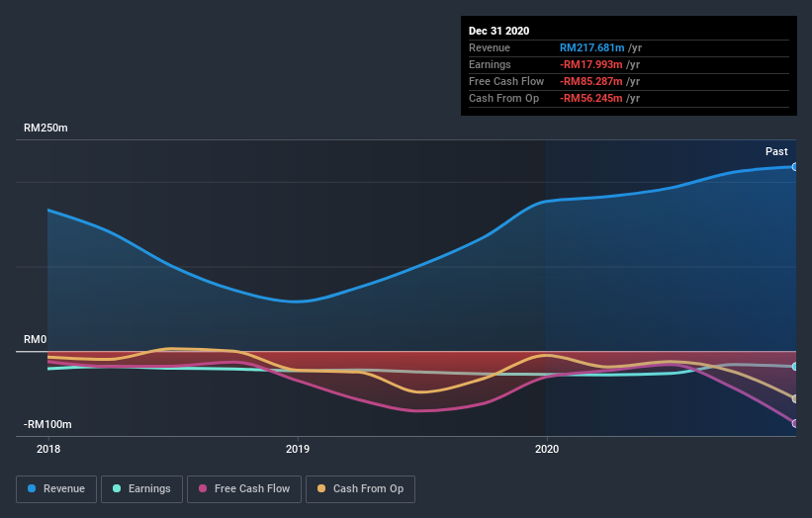Toggle the Free Cash Flow legend button
The width and height of the screenshot is (812, 518).
coord(244,489)
